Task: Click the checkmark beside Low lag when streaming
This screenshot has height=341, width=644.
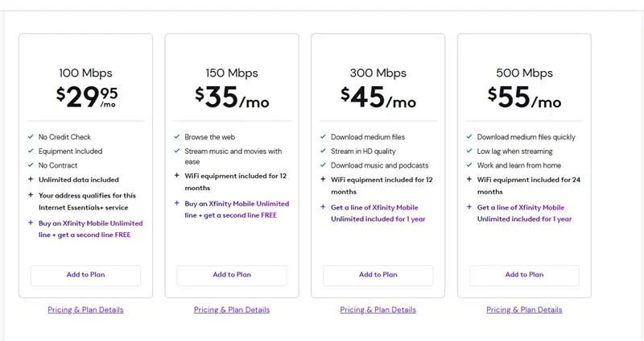Action: point(469,151)
